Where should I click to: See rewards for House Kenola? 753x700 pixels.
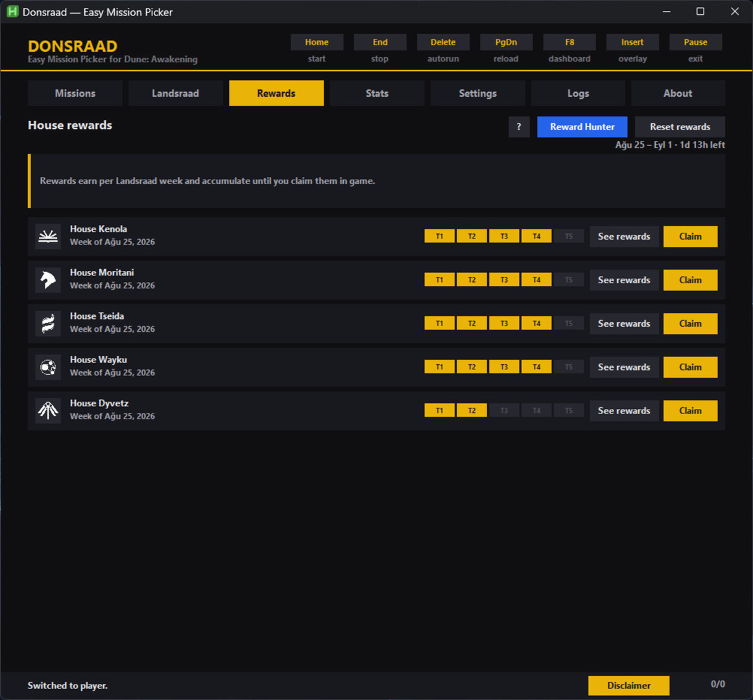[624, 237]
